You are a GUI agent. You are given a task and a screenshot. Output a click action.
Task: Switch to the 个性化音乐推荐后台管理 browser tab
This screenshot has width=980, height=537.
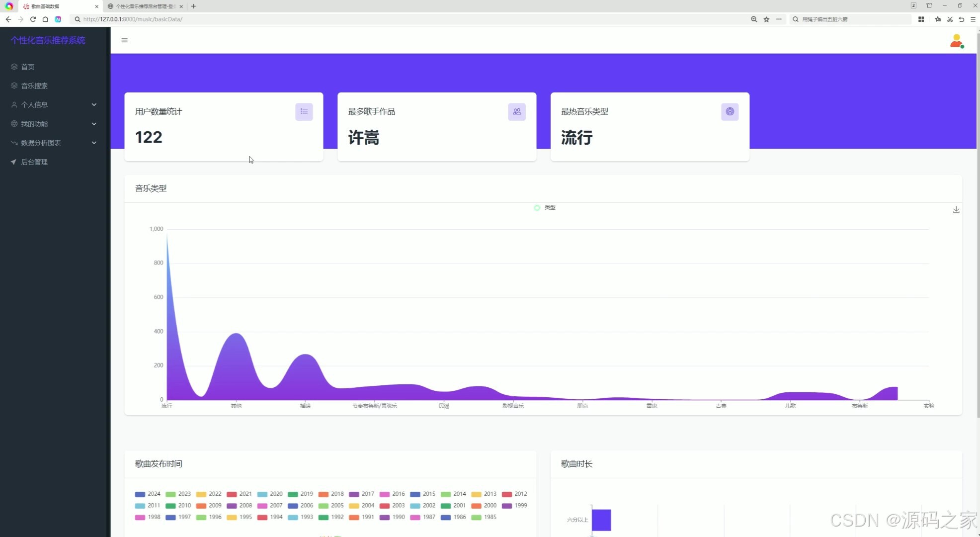pyautogui.click(x=142, y=6)
